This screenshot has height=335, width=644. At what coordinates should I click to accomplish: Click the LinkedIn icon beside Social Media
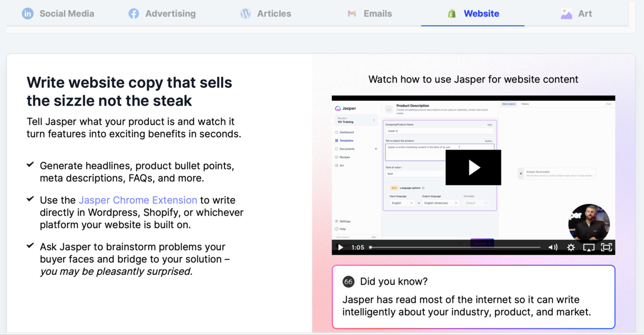point(27,14)
